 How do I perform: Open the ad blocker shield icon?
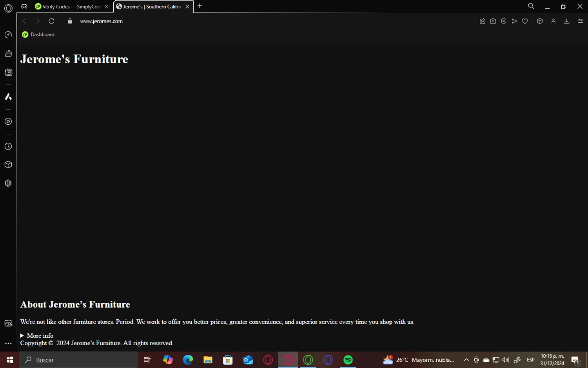[504, 21]
